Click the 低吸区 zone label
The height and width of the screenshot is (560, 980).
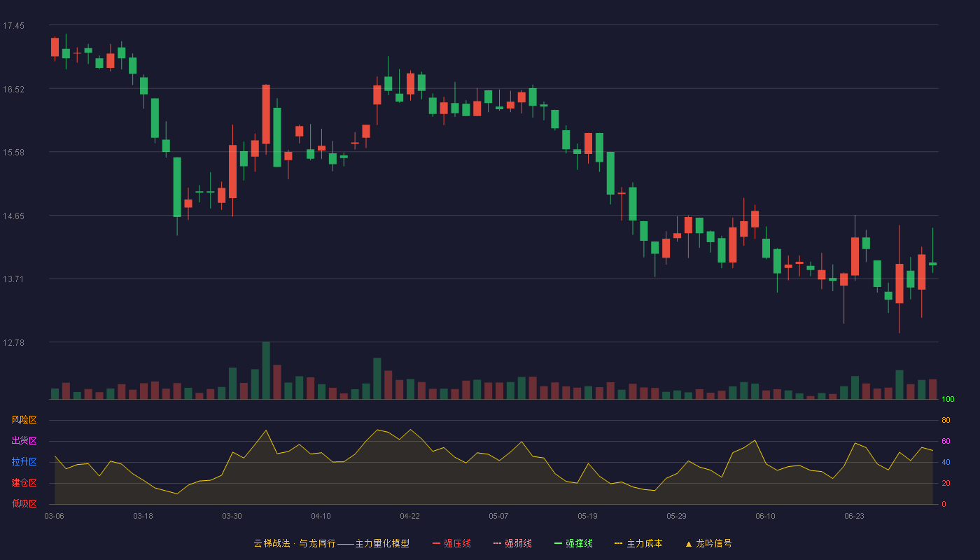[24, 504]
